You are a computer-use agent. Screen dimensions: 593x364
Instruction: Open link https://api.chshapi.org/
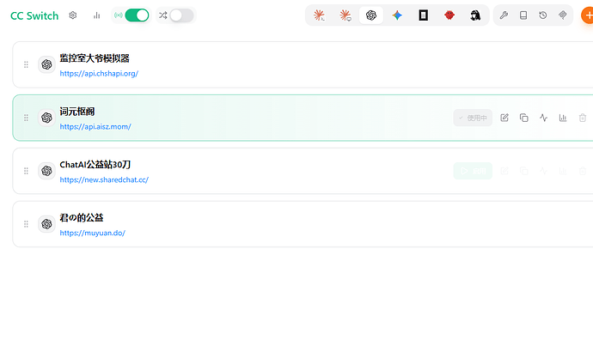coord(99,74)
